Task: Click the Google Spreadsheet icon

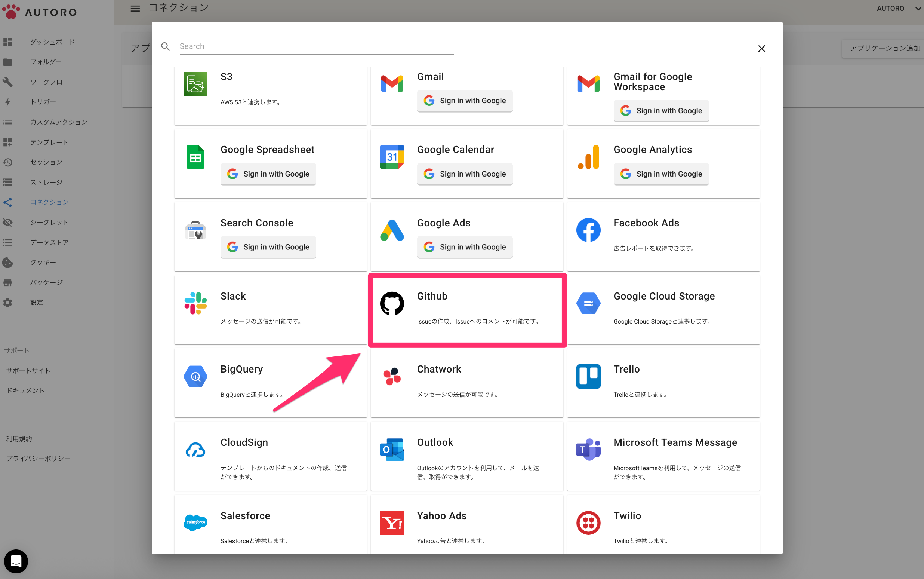Action: coord(195,157)
